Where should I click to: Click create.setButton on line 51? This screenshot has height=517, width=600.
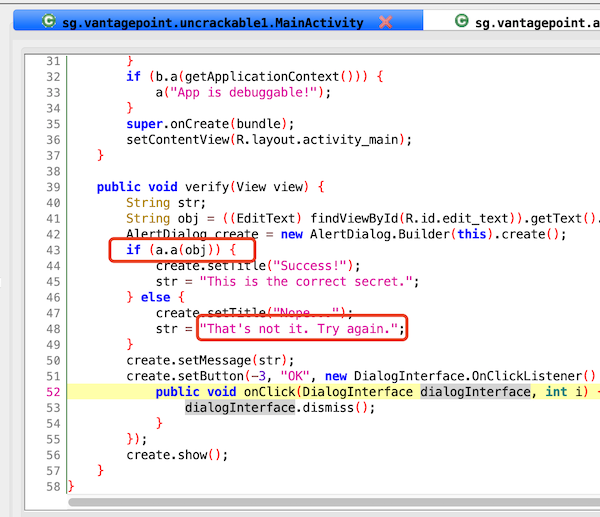pos(185,376)
